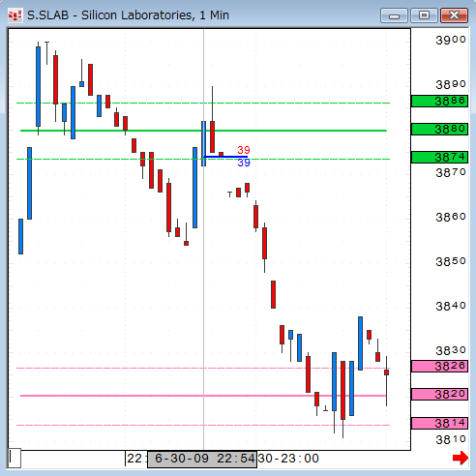476x476 pixels.
Task: Select the 3814 pink price marker
Action: 439,423
